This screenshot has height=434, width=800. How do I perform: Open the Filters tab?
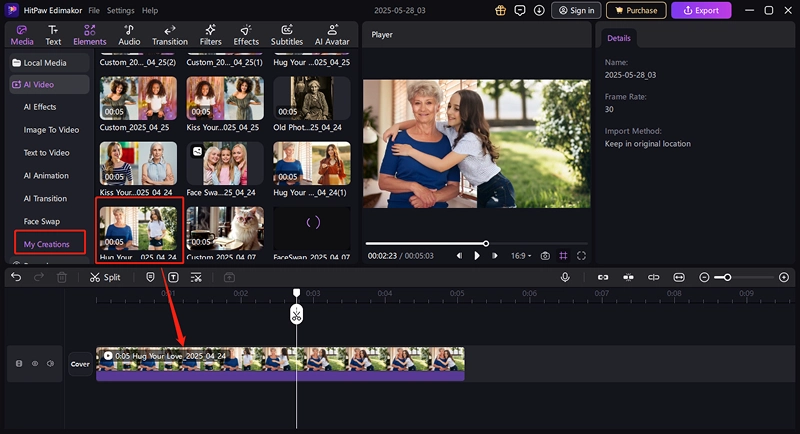coord(210,35)
